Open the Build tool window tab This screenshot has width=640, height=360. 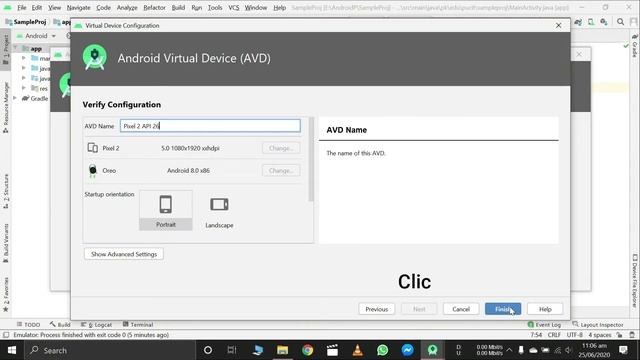[x=60, y=324]
